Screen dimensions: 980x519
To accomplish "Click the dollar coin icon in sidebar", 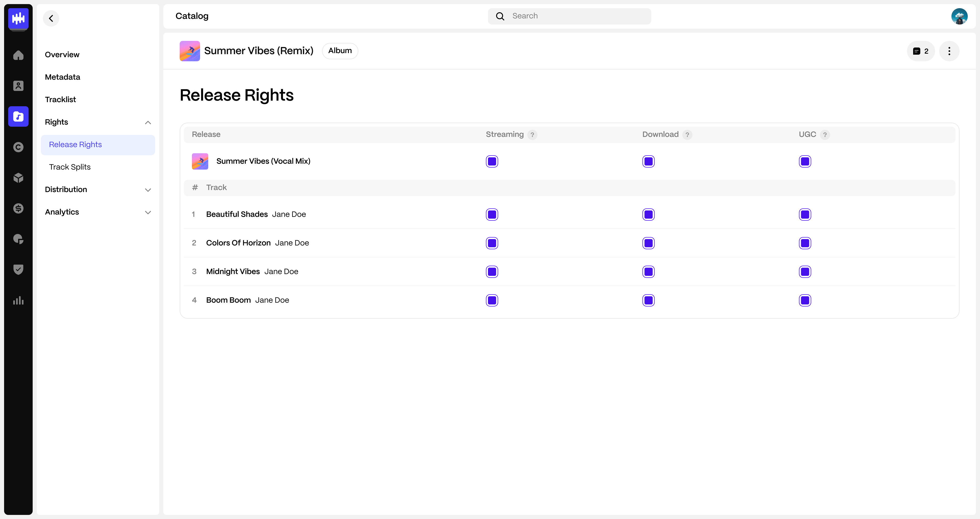I will pos(18,208).
